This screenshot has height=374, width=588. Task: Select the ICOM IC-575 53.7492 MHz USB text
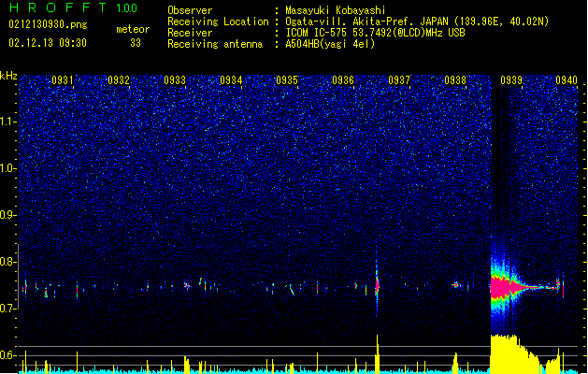pyautogui.click(x=376, y=33)
